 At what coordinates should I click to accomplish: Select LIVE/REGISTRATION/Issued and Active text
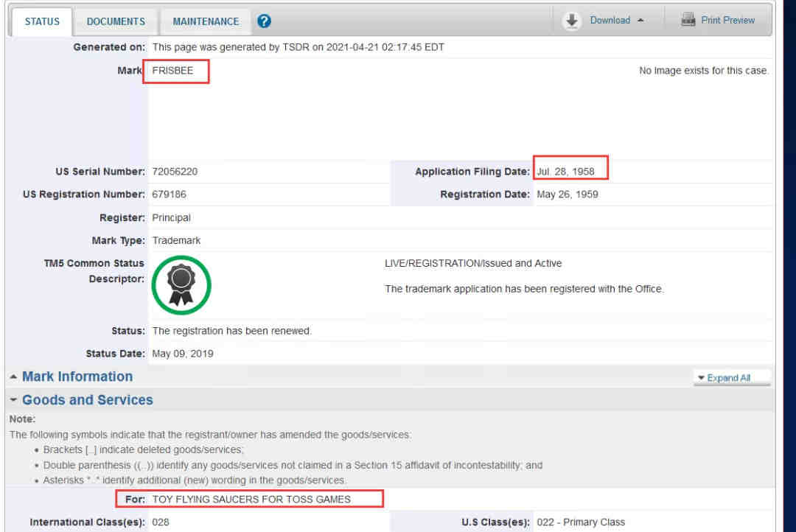[473, 264]
